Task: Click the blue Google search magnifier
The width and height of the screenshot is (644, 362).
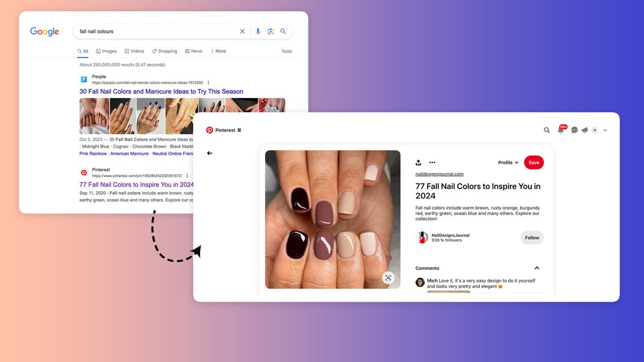Action: pyautogui.click(x=283, y=32)
